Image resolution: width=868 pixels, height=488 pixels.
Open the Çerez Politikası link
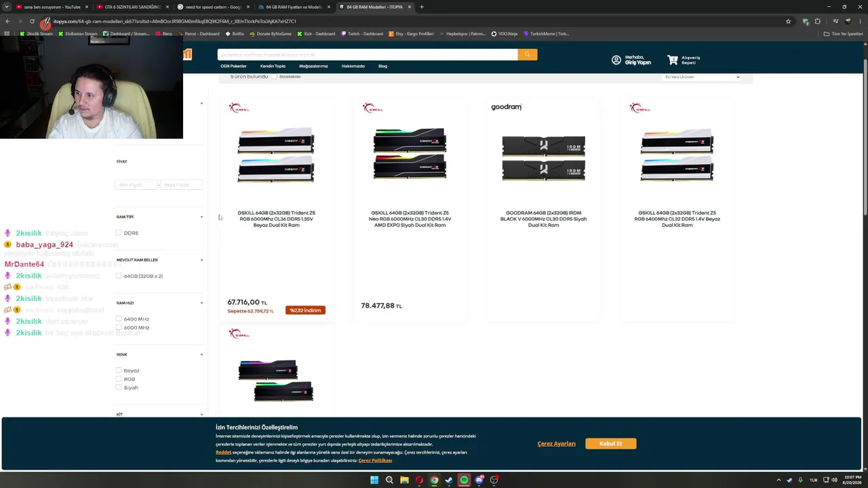pos(375,460)
